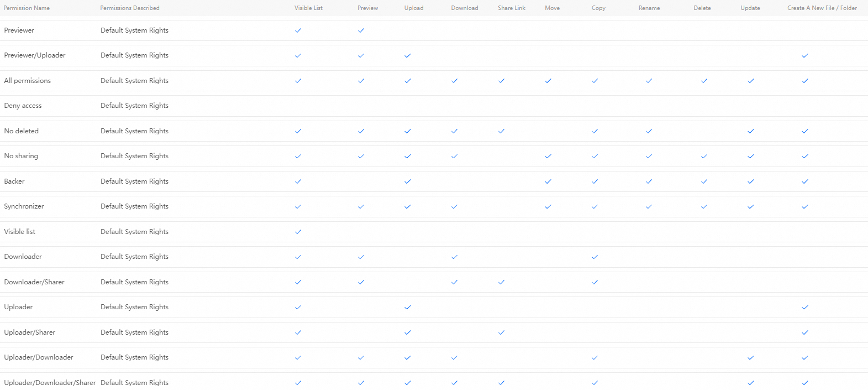This screenshot has width=868, height=390.
Task: Click Default System Rights in Backer row
Action: [134, 181]
